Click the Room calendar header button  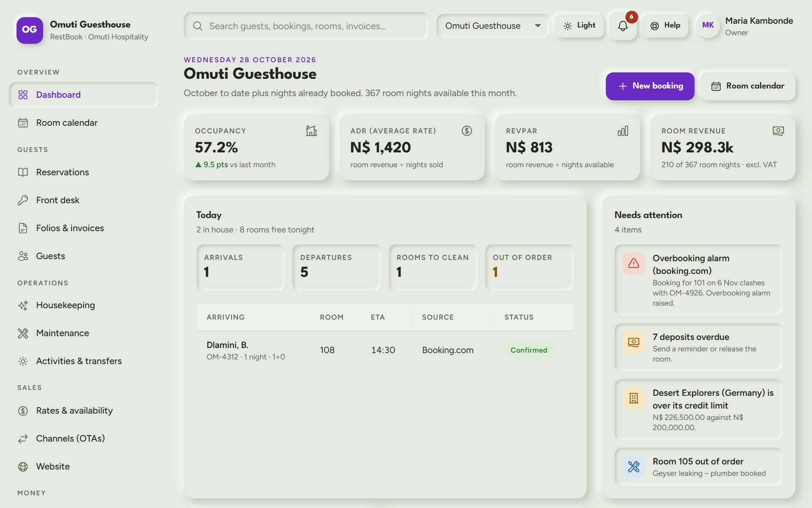(748, 86)
